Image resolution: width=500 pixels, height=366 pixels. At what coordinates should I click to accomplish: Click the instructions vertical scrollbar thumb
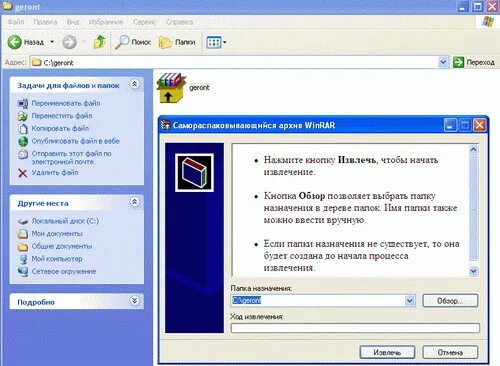pyautogui.click(x=473, y=208)
